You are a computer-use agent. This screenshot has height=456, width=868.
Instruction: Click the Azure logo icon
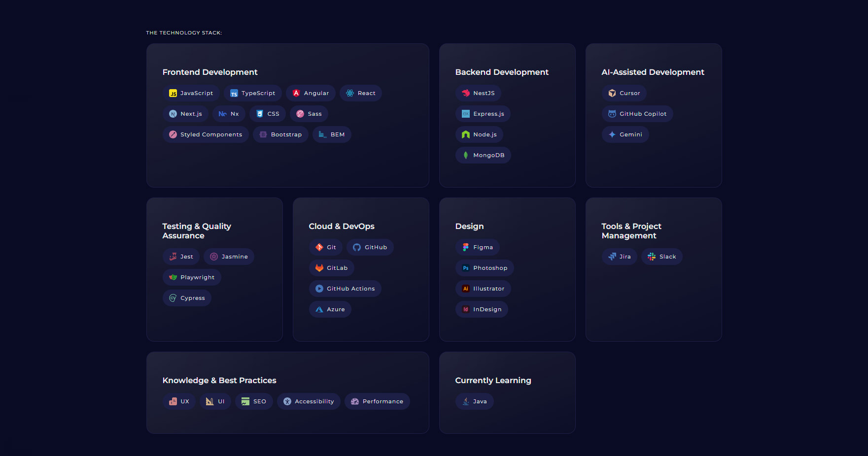(319, 309)
